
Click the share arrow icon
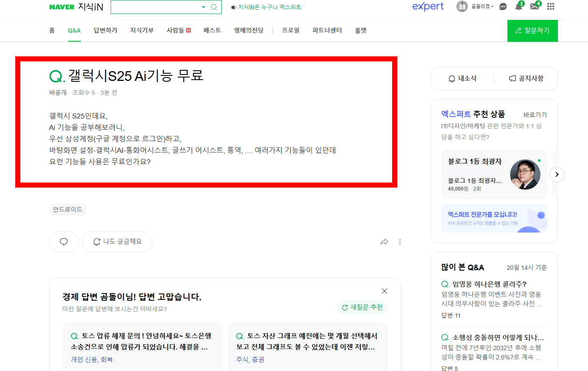pyautogui.click(x=385, y=242)
